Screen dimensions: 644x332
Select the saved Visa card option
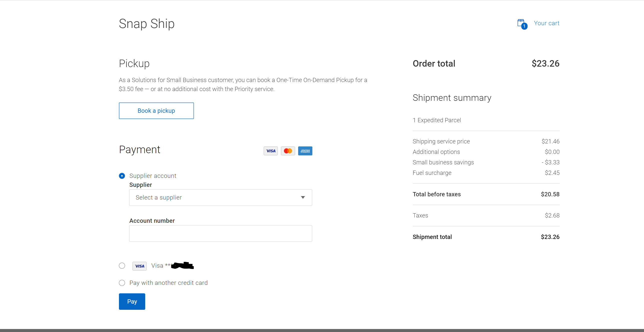[122, 266]
